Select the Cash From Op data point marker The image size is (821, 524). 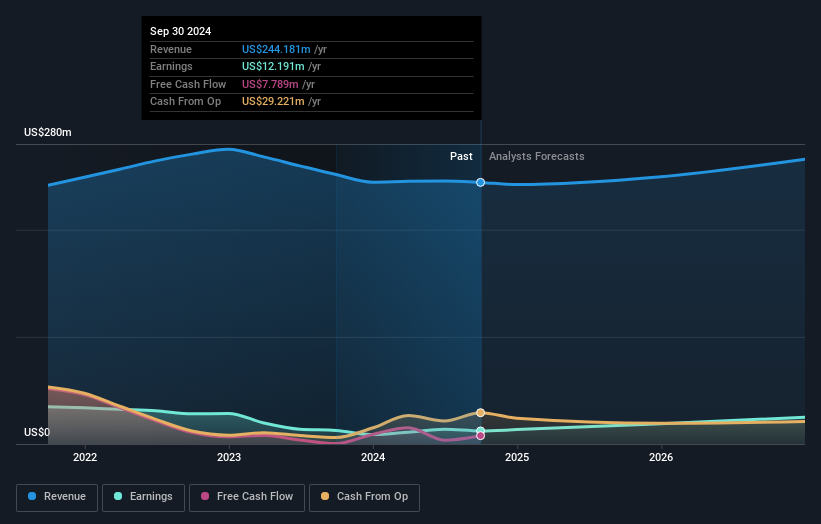click(x=481, y=413)
